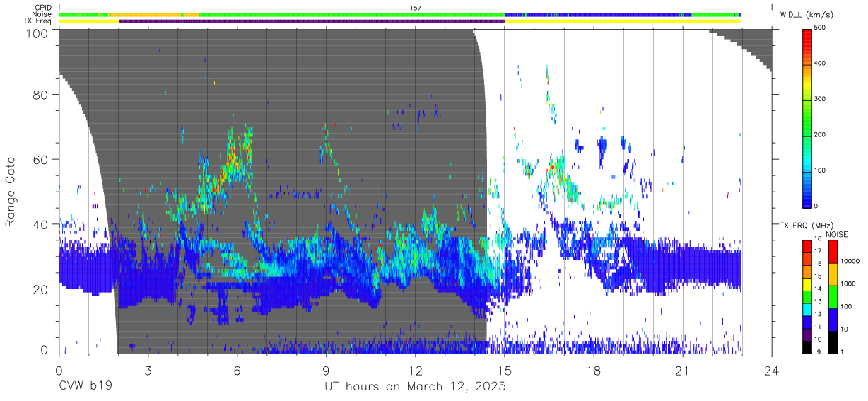Click the TX Freq color strip above plot

[400, 21]
